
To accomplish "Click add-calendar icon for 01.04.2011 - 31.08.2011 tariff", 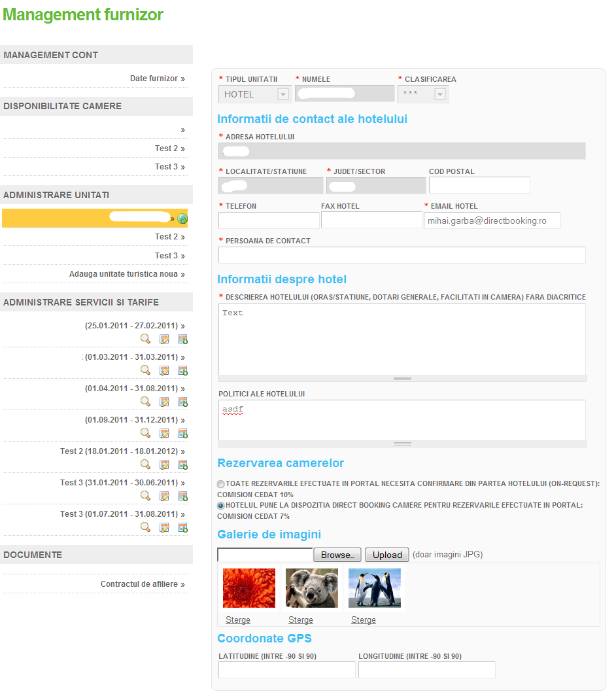I will point(182,402).
